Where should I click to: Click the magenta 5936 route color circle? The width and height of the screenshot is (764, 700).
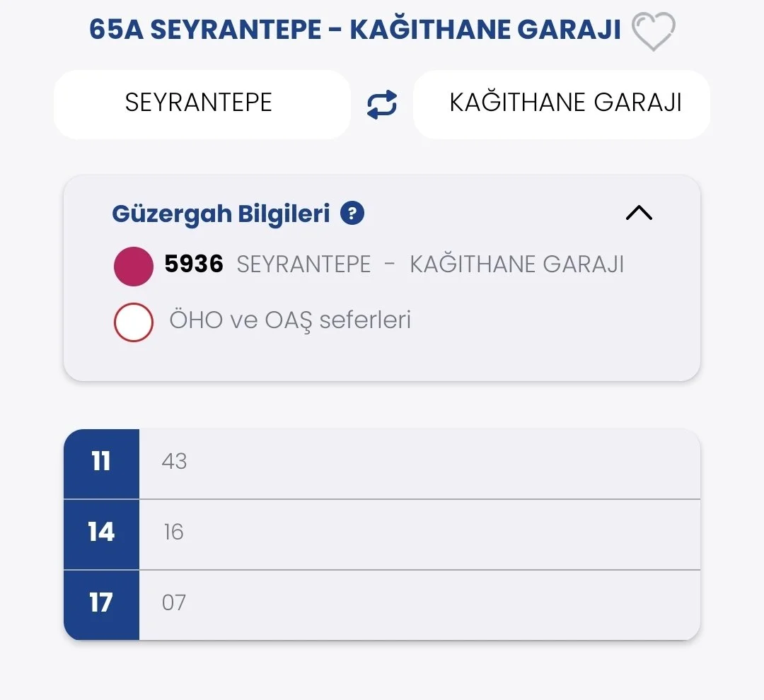click(134, 267)
